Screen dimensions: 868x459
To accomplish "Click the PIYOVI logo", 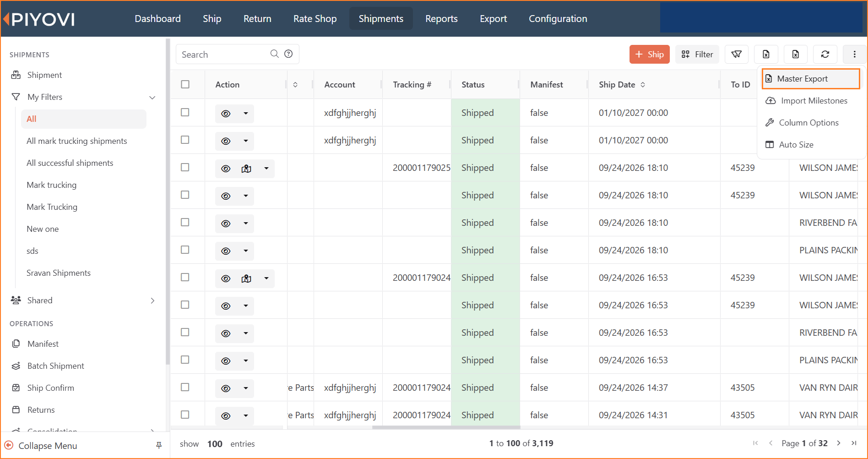I will point(39,19).
